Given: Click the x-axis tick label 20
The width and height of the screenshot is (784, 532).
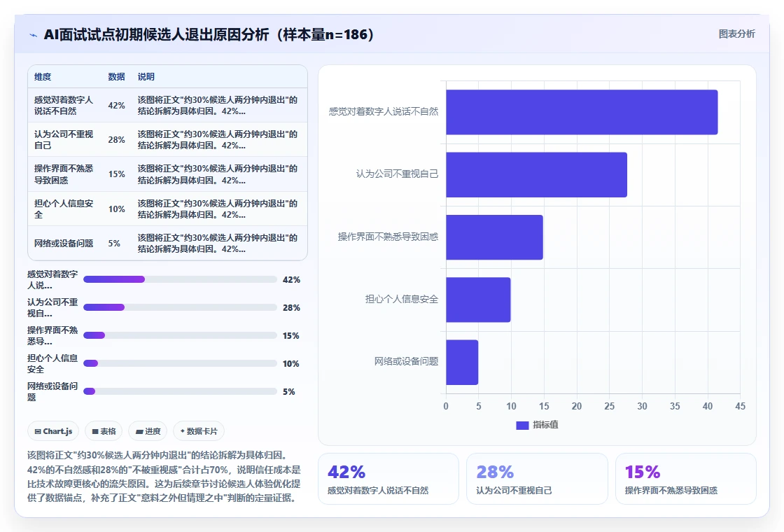Looking at the screenshot, I should pyautogui.click(x=577, y=407).
